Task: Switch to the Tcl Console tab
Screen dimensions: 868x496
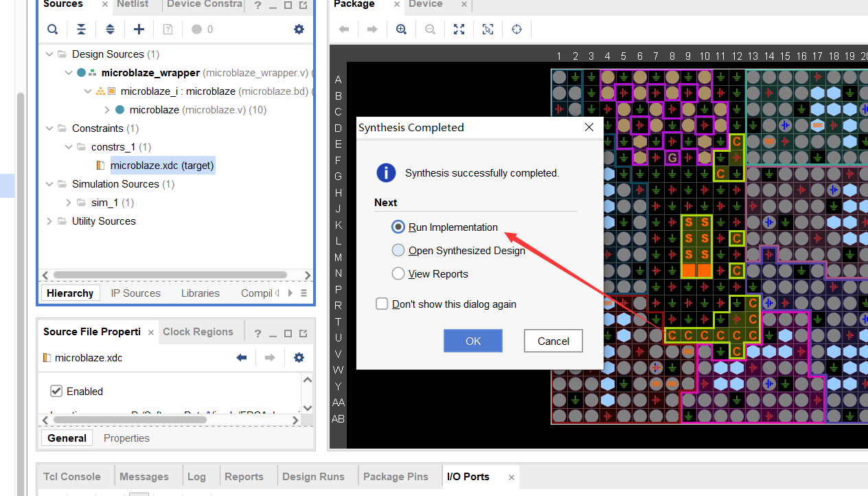Action: (x=72, y=477)
